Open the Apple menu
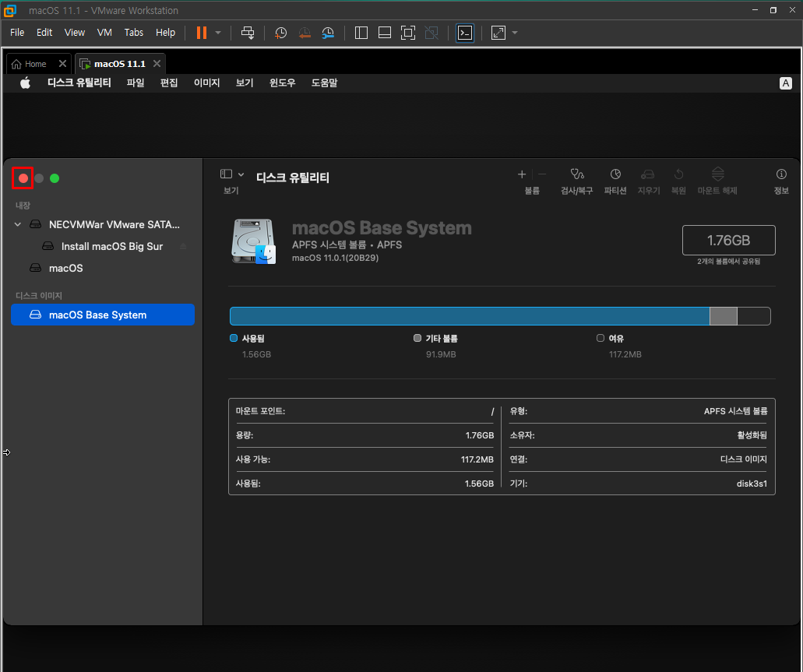The image size is (803, 672). (x=25, y=83)
